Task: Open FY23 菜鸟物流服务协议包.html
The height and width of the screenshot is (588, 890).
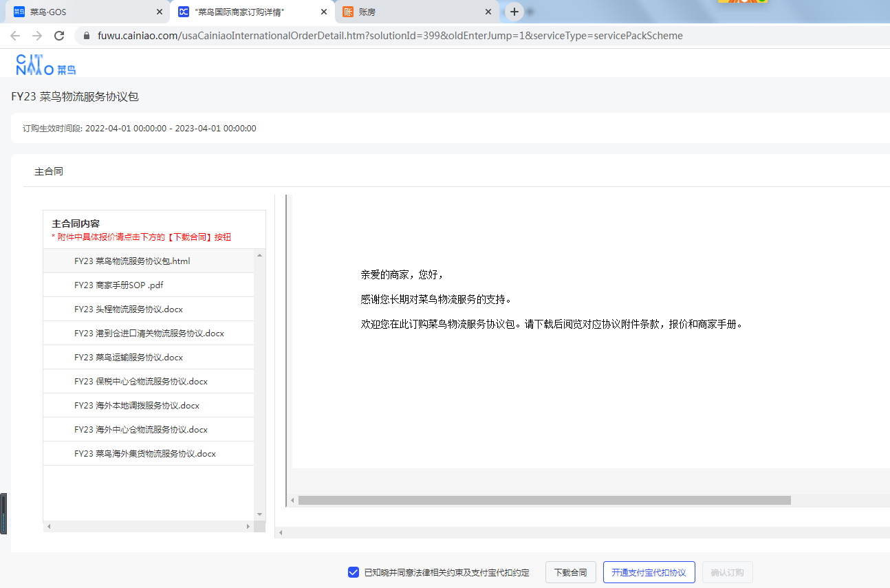Action: (149, 261)
